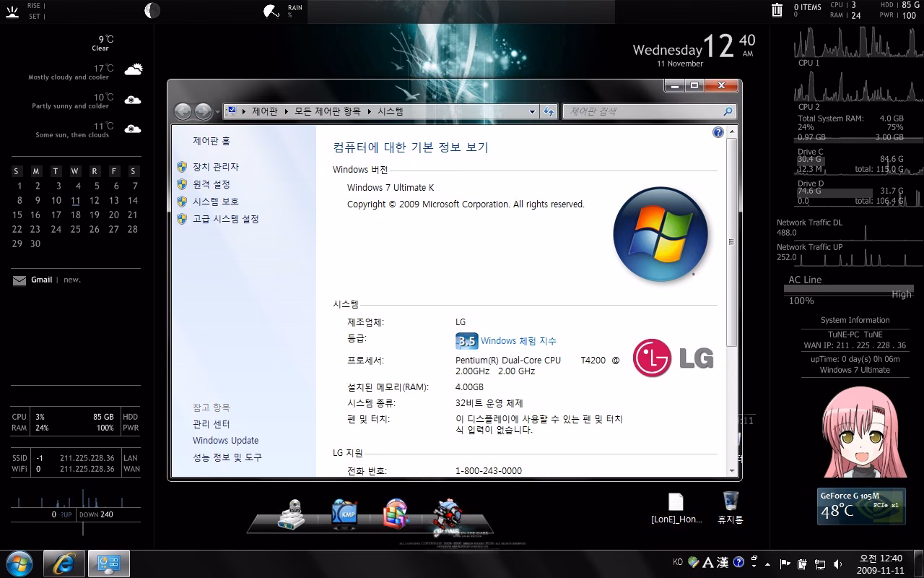This screenshot has height=578, width=924.
Task: Go to 제어판 홈
Action: (x=212, y=141)
